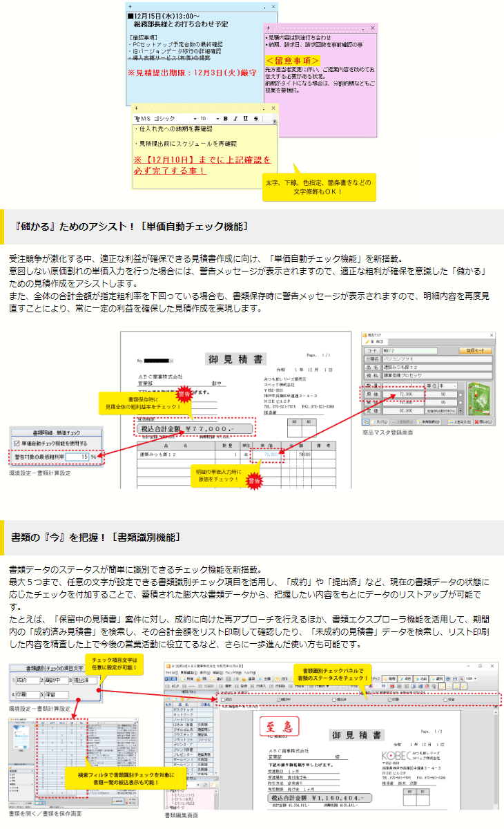This screenshot has height=829, width=504.
Task: Click check item field 5 保留
Action: click(56, 694)
